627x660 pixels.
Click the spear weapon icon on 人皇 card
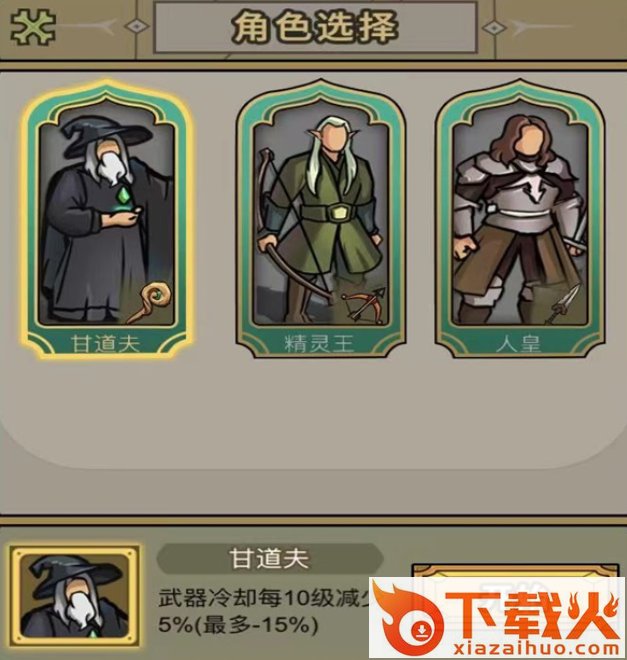(562, 304)
